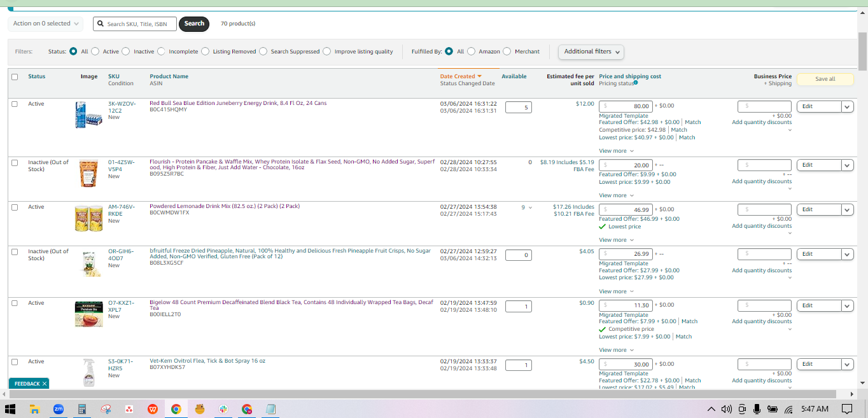This screenshot has height=418, width=868.
Task: Click the search magnifier icon in SKU box
Action: (x=101, y=24)
